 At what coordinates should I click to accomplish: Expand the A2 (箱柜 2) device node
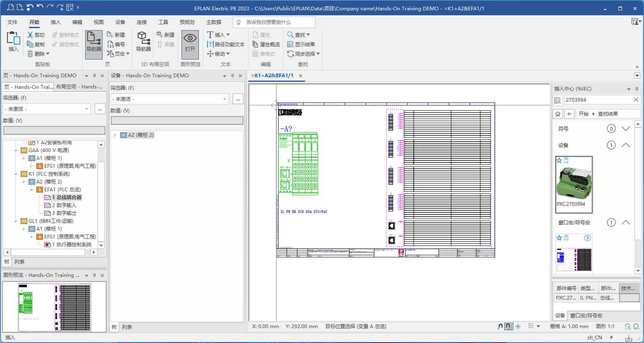click(x=115, y=135)
